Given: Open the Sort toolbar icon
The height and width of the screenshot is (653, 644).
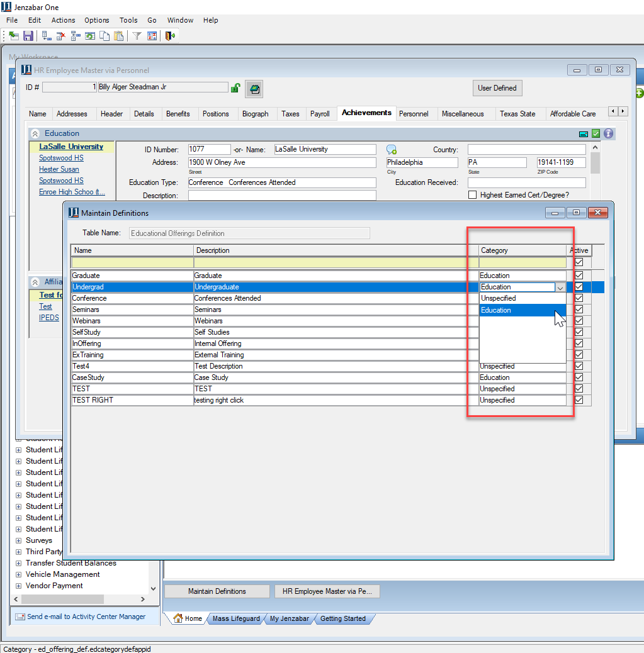Looking at the screenshot, I should 152,36.
